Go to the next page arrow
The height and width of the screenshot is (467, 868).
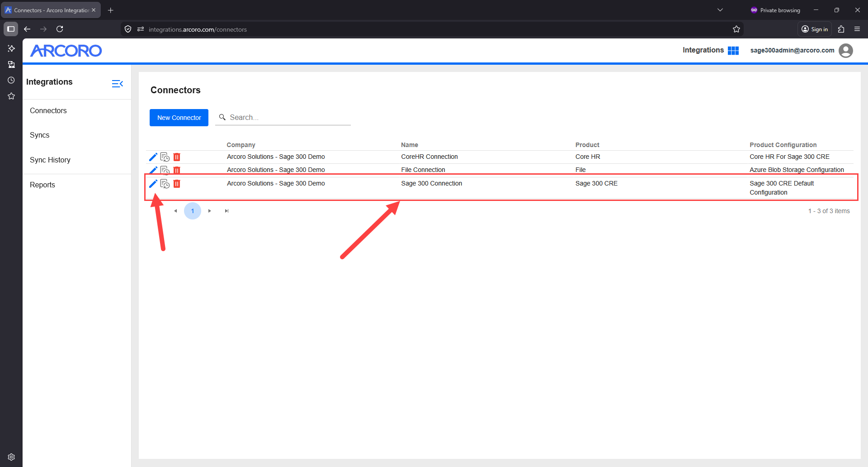(x=210, y=211)
